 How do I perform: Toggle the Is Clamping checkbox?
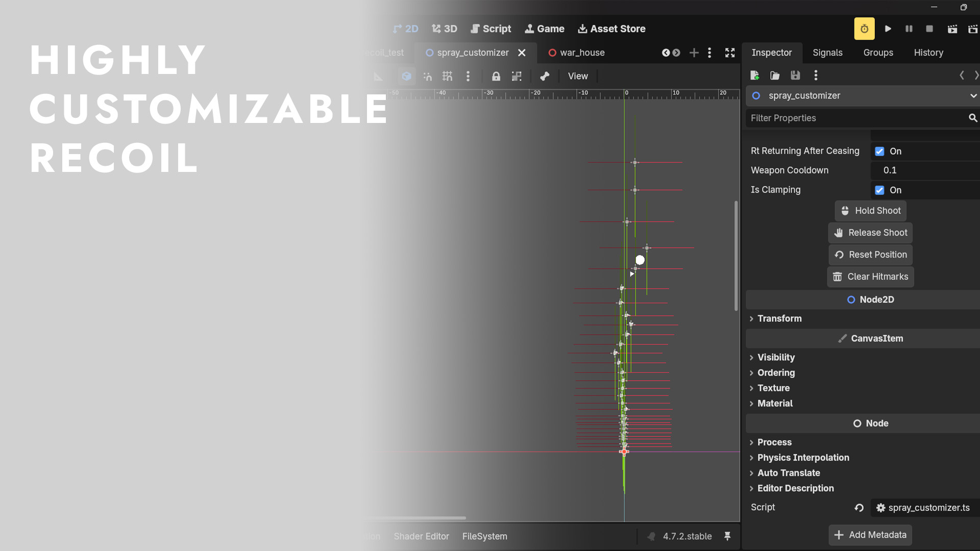pyautogui.click(x=879, y=190)
